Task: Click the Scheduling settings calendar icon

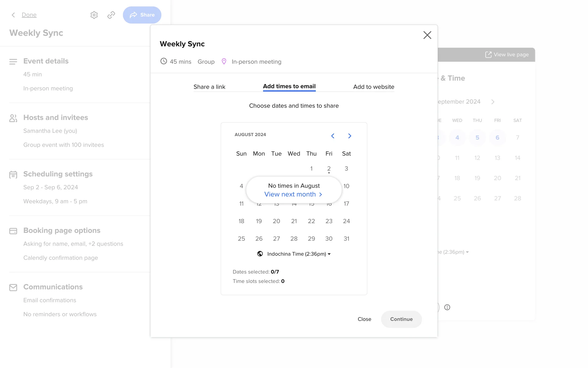Action: pos(13,174)
